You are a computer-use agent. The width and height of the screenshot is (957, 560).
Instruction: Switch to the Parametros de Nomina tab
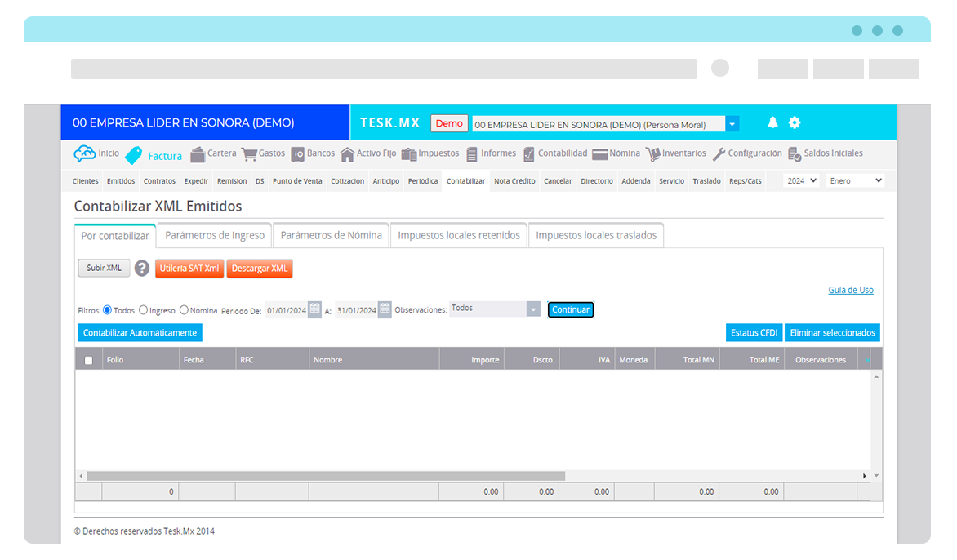[331, 235]
